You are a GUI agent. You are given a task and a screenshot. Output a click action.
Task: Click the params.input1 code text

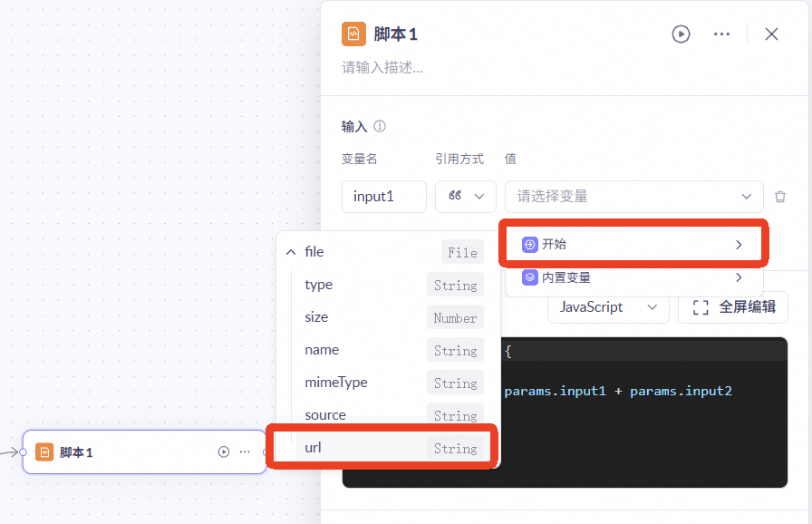pyautogui.click(x=555, y=391)
